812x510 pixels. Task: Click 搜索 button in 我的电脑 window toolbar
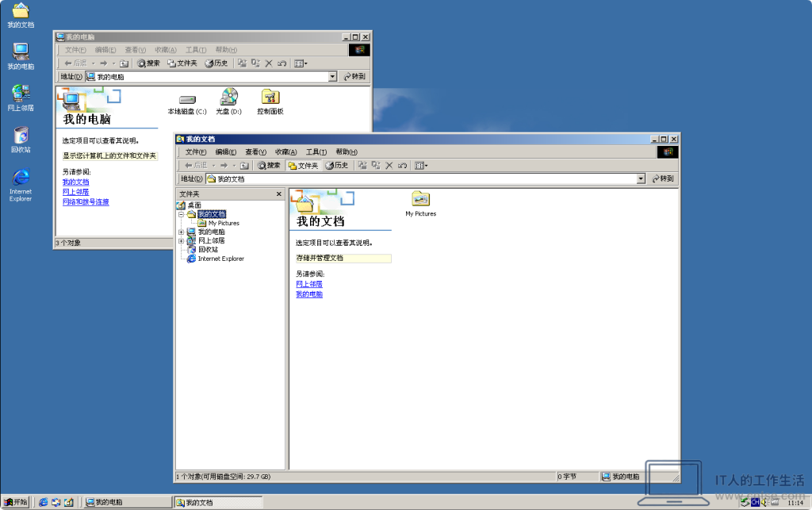pos(148,63)
